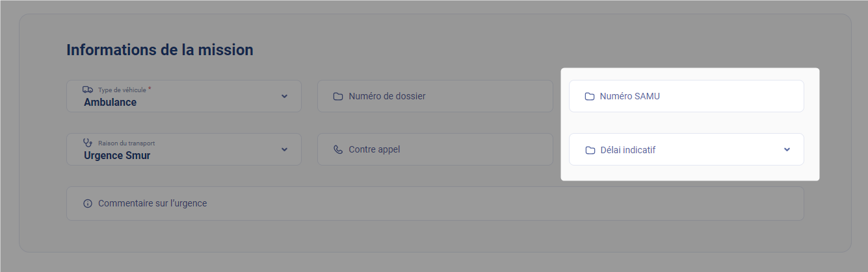Viewport: 868px width, 272px height.
Task: Click the phone icon in Contre appel
Action: coord(338,150)
